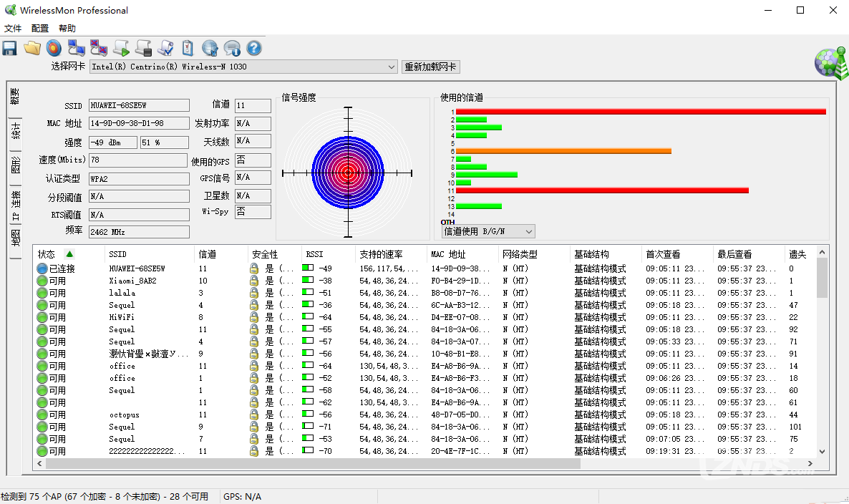849x504 pixels.
Task: Click the scroll with blue checkmark icon
Action: pyautogui.click(x=165, y=48)
